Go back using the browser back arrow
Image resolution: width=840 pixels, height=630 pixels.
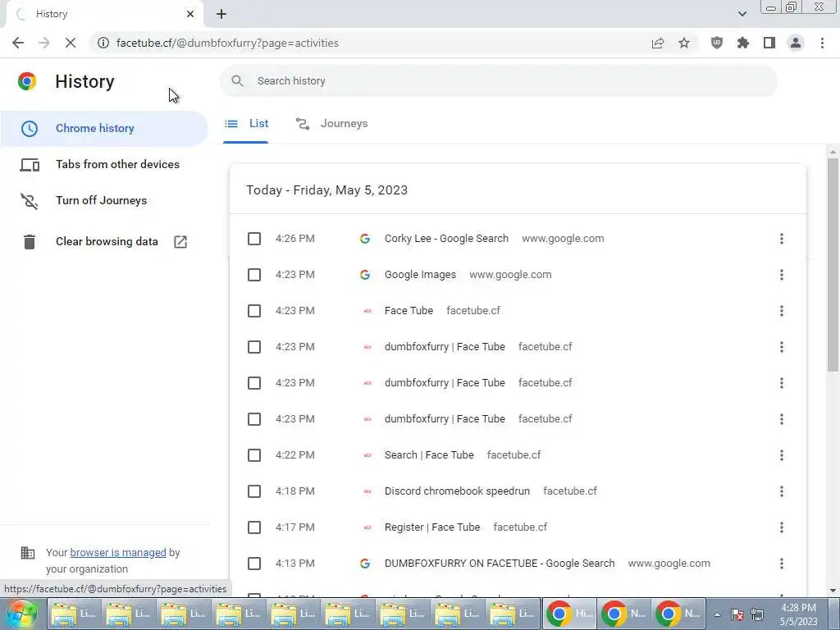click(18, 43)
